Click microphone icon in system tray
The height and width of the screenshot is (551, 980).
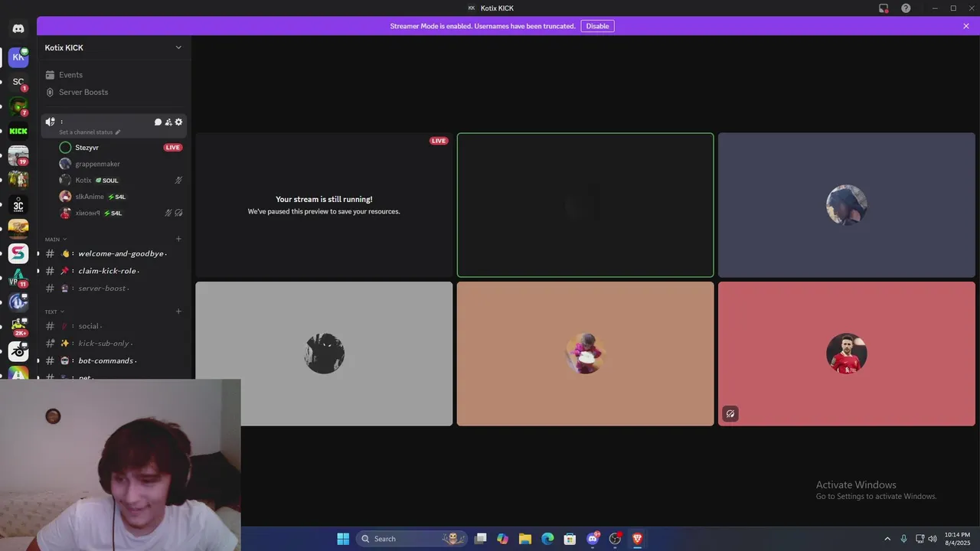[904, 539]
